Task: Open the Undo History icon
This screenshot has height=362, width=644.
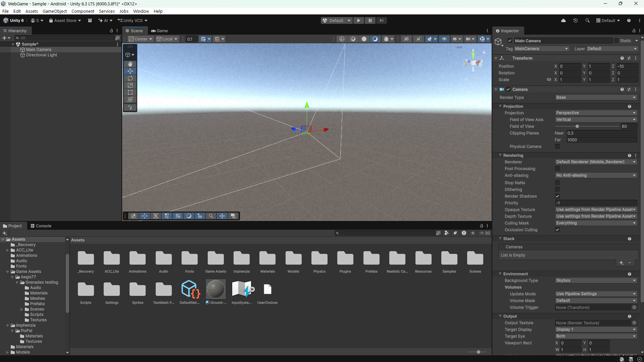Action: coord(575,20)
